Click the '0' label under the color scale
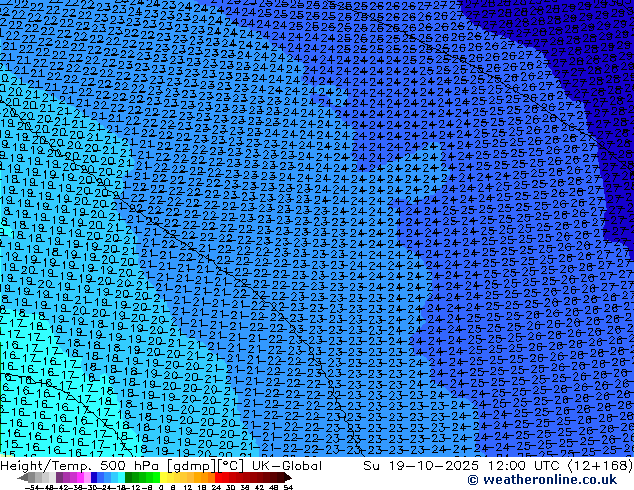This screenshot has height=490, width=634. point(161,487)
